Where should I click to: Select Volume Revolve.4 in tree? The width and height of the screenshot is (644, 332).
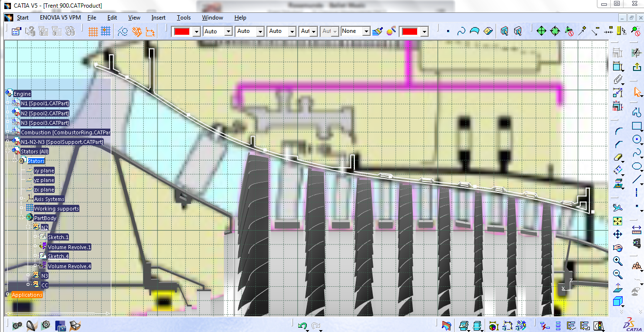click(69, 266)
